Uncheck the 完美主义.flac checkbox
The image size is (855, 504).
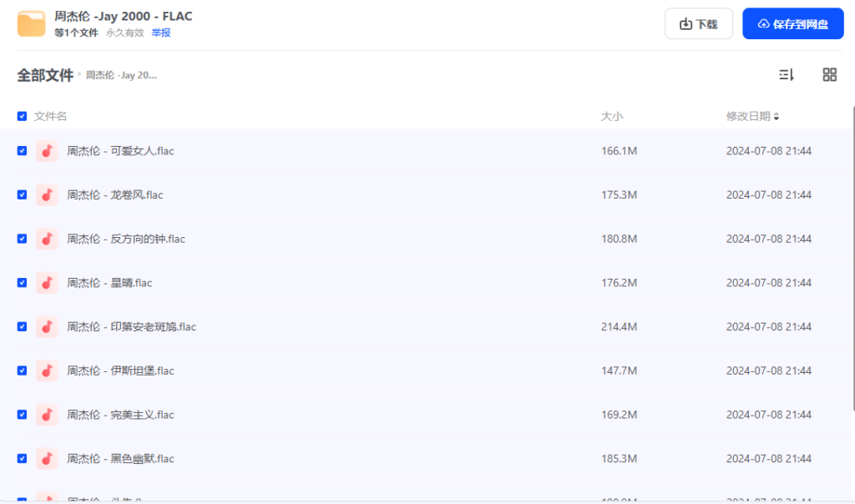[22, 415]
